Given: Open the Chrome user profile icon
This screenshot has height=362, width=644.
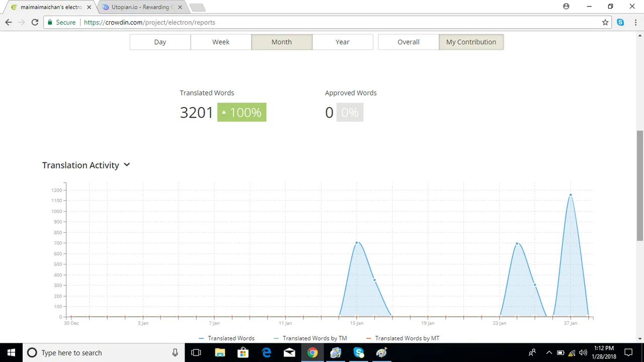Looking at the screenshot, I should tap(566, 7).
